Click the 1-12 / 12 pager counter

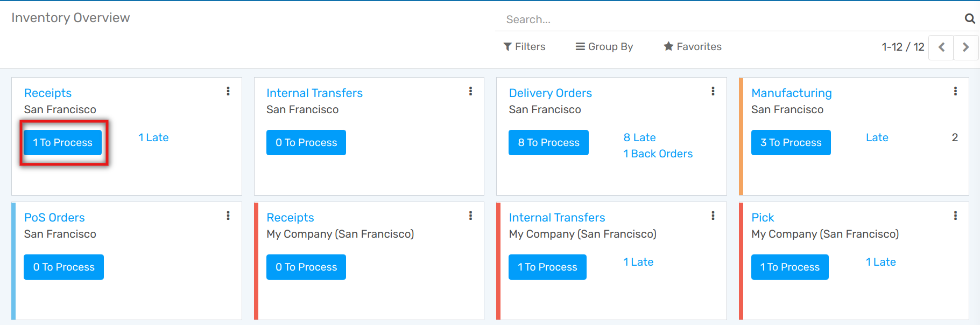click(x=903, y=47)
